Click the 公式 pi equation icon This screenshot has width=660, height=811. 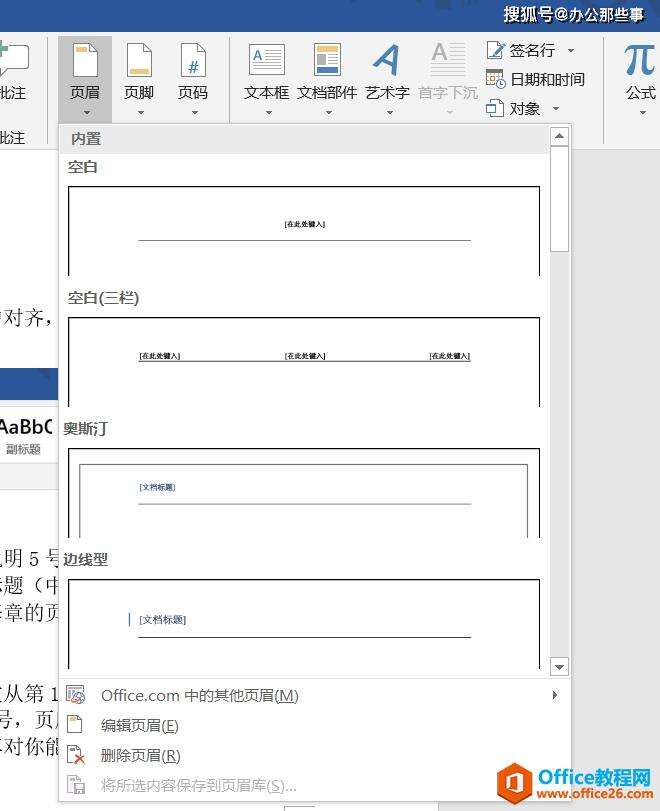point(639,59)
